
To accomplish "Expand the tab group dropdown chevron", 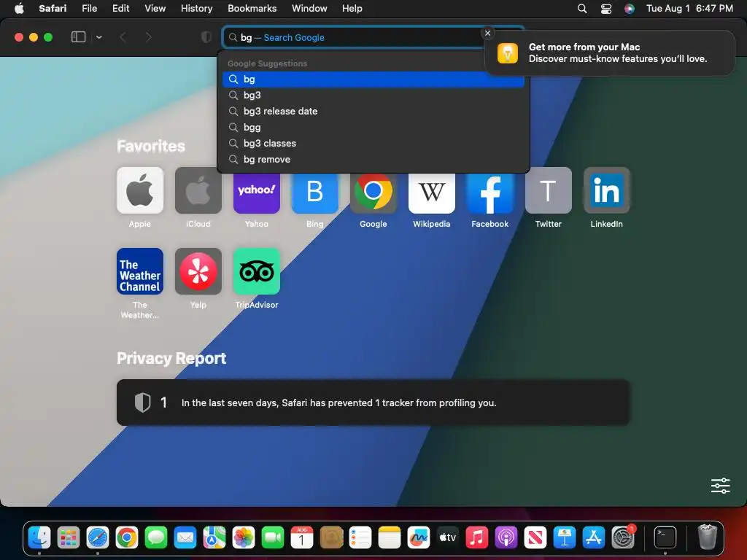I will click(x=99, y=37).
